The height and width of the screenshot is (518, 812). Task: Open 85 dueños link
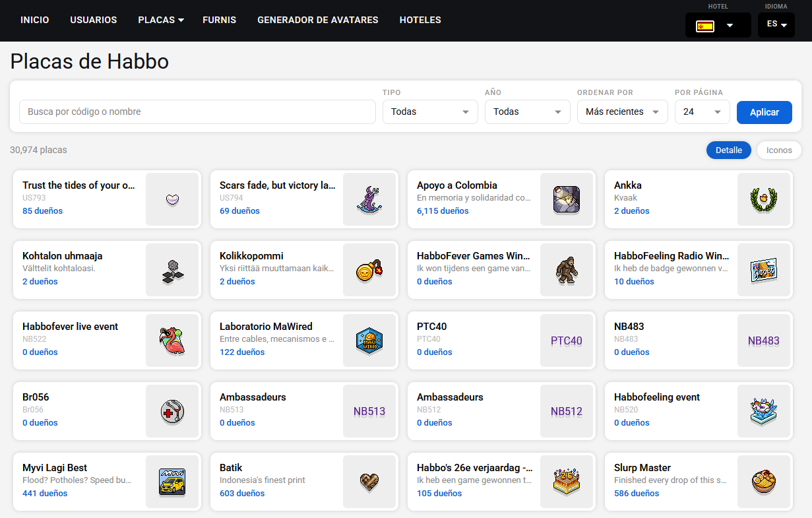click(43, 211)
